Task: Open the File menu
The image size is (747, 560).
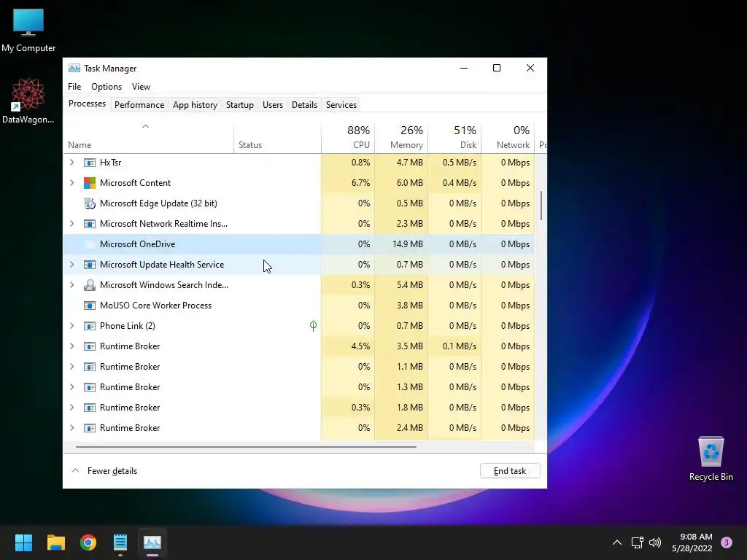Action: point(74,87)
